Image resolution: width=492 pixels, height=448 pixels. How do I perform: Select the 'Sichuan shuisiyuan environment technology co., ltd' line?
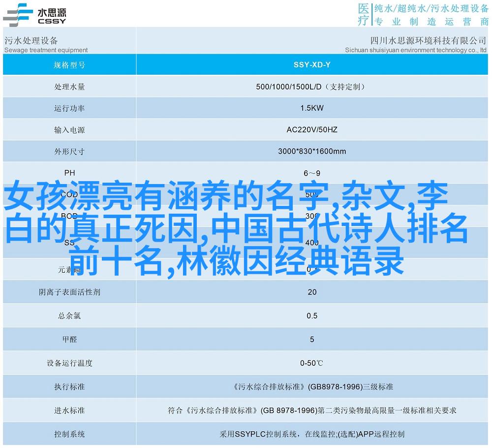pos(415,50)
